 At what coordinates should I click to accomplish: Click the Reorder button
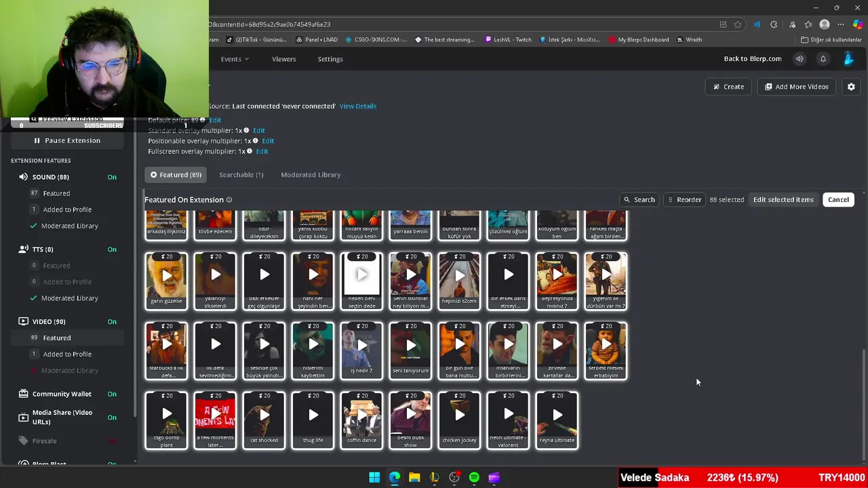(684, 200)
